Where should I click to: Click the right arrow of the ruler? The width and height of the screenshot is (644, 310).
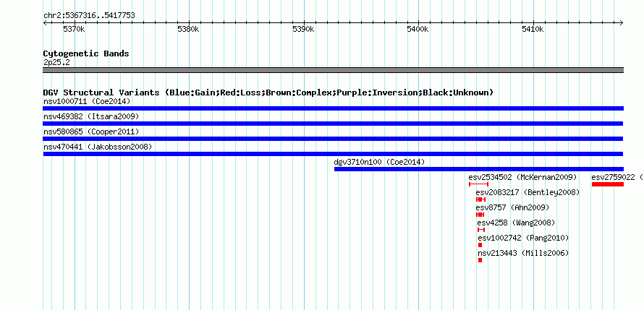pos(622,22)
